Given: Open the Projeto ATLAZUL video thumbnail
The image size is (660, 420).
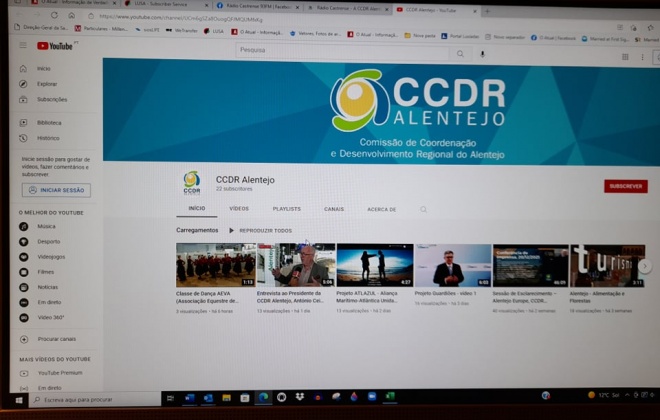Looking at the screenshot, I should click(x=375, y=265).
